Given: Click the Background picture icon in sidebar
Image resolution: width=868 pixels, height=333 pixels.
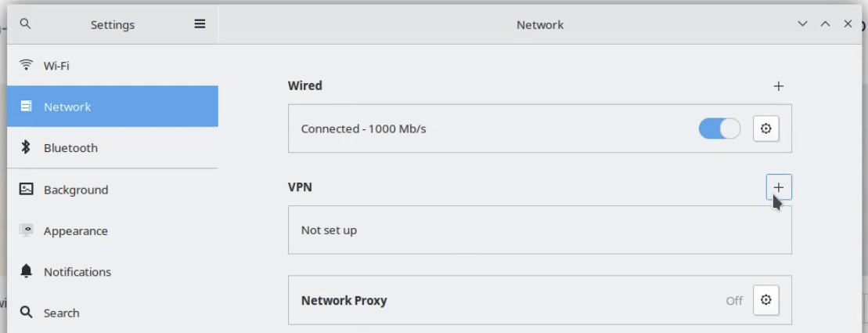Looking at the screenshot, I should [26, 189].
